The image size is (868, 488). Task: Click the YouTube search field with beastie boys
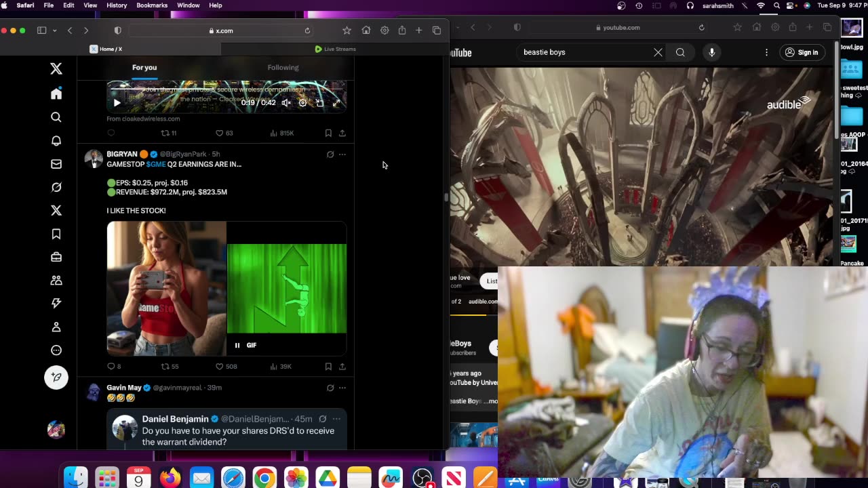[583, 52]
